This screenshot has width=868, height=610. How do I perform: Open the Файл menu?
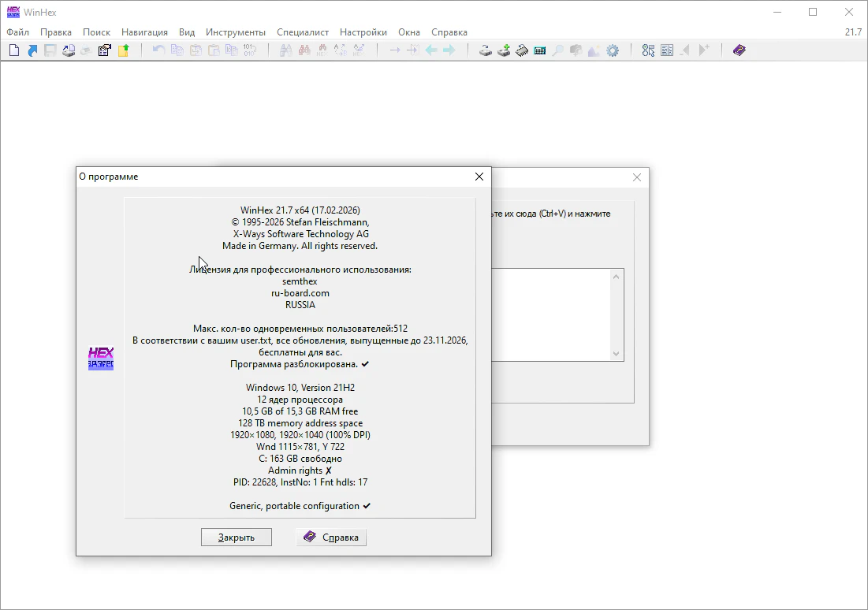(17, 32)
